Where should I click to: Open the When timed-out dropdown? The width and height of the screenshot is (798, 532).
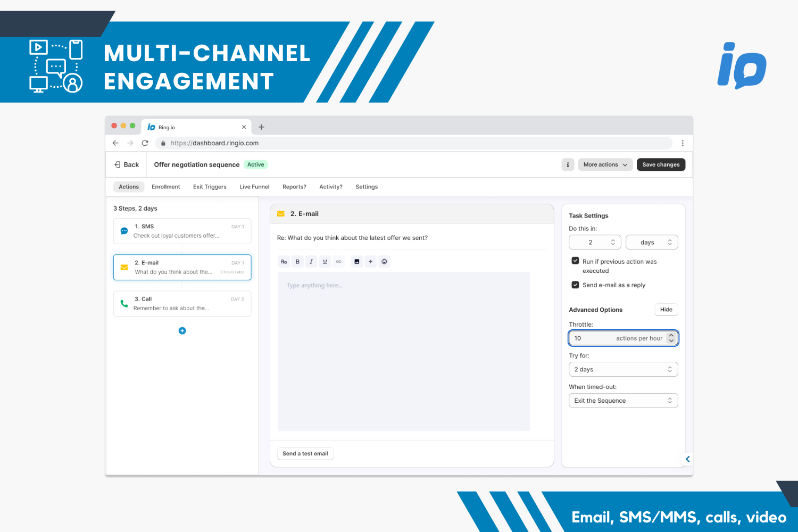tap(623, 401)
